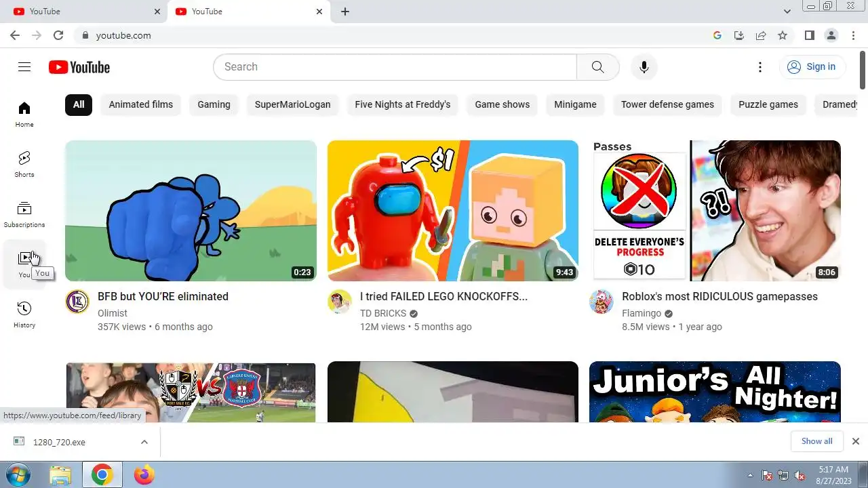
Task: Click the football match VS thumbnail
Action: pos(191,392)
